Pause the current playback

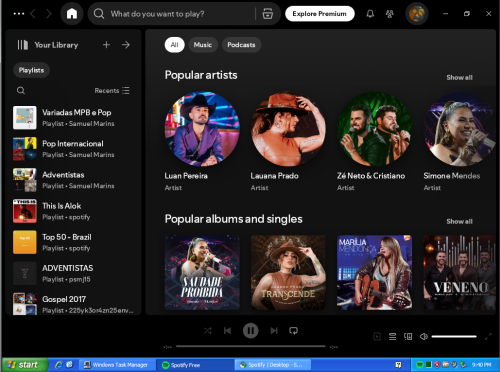pos(250,331)
